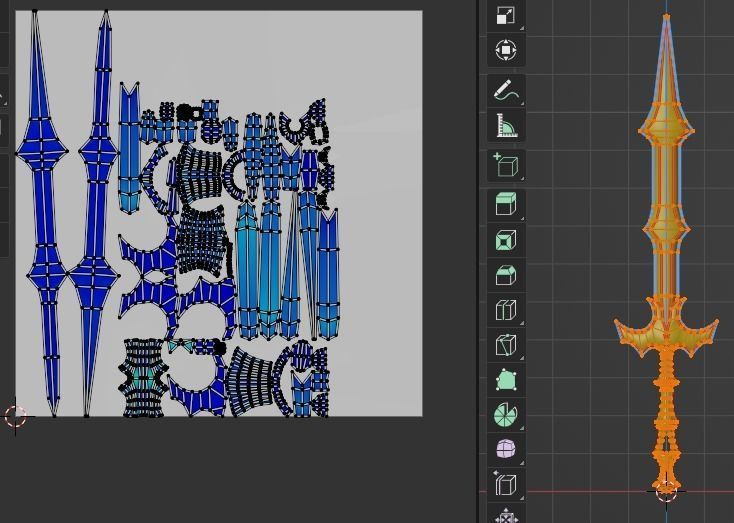Viewport: 734px width, 523px height.
Task: Choose the Edge Slide tool
Action: (506, 484)
